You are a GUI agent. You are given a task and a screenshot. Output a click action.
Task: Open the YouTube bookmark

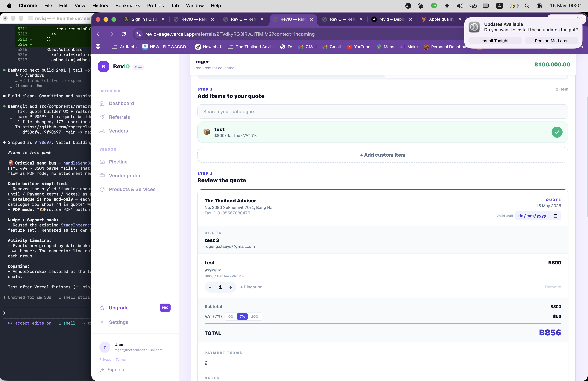coord(358,47)
